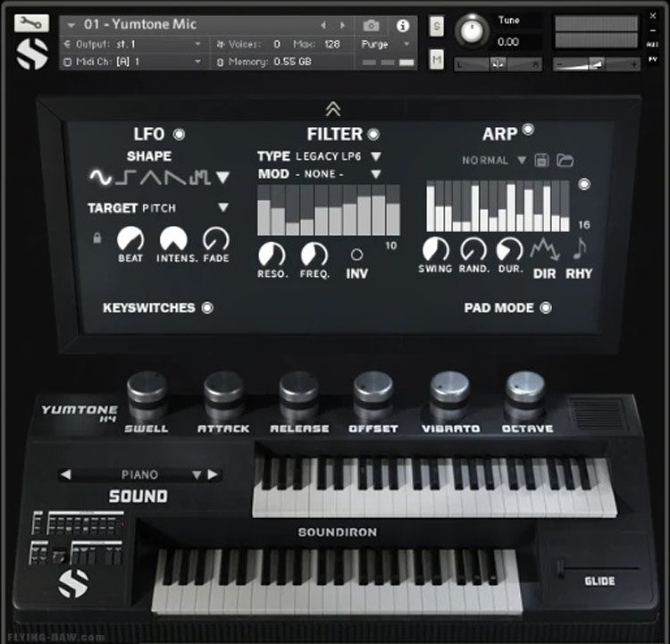The width and height of the screenshot is (670, 644).
Task: Click the Tune knob in the header
Action: (472, 30)
